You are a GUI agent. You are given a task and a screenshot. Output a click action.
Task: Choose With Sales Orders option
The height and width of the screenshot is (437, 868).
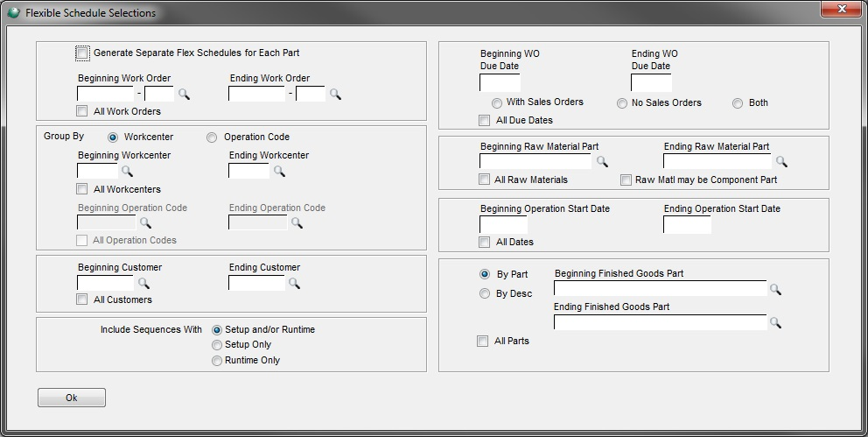point(496,103)
